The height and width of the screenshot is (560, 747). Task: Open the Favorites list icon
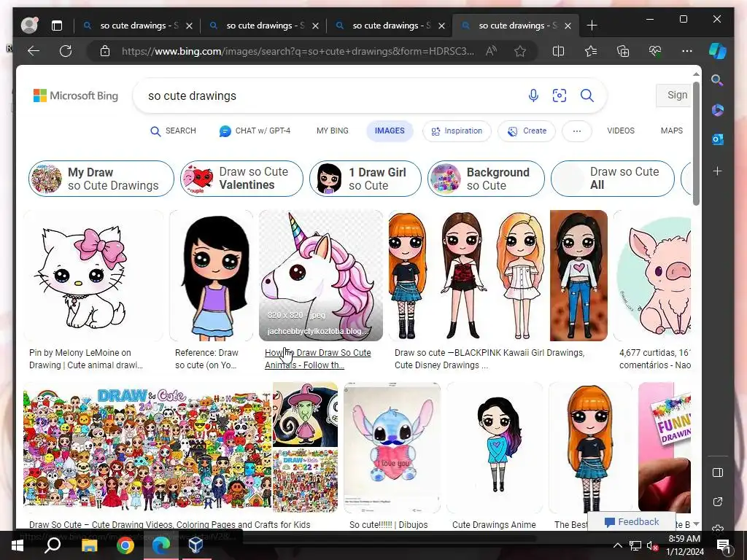pyautogui.click(x=591, y=51)
